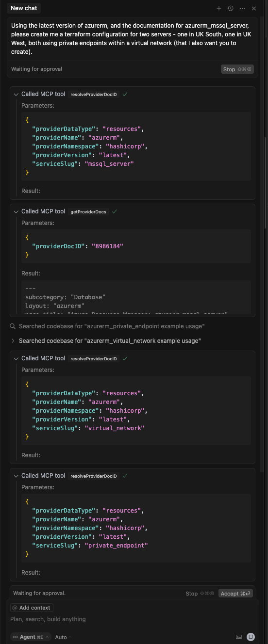The image size is (268, 644).
Task: Click 'Waiting for approval' status under prompt
Action: click(x=36, y=69)
